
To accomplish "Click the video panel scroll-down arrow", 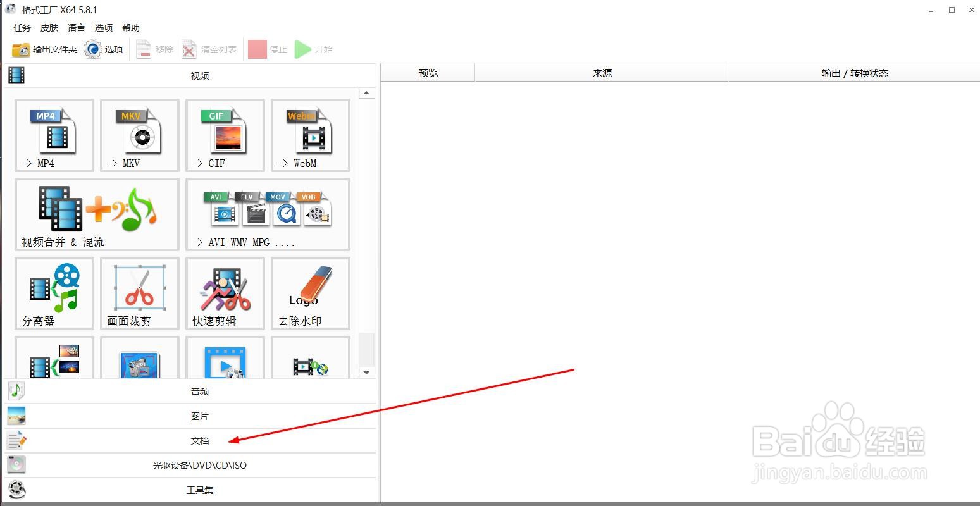I will pyautogui.click(x=367, y=373).
